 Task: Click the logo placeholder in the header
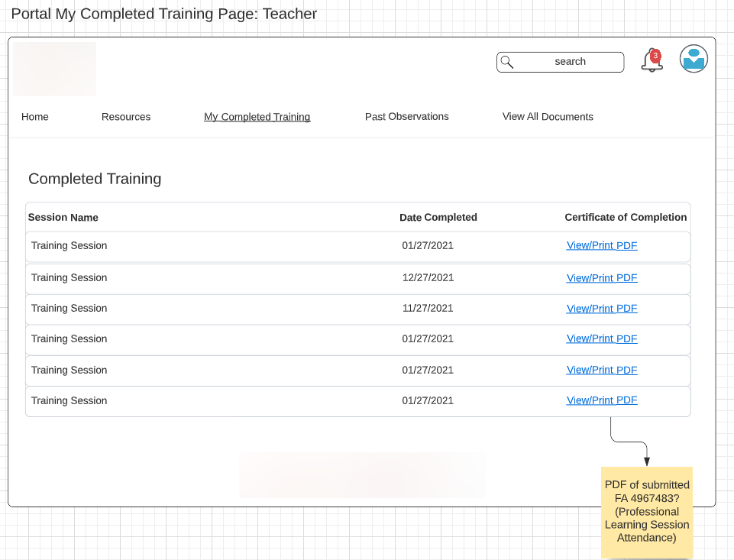tap(55, 69)
